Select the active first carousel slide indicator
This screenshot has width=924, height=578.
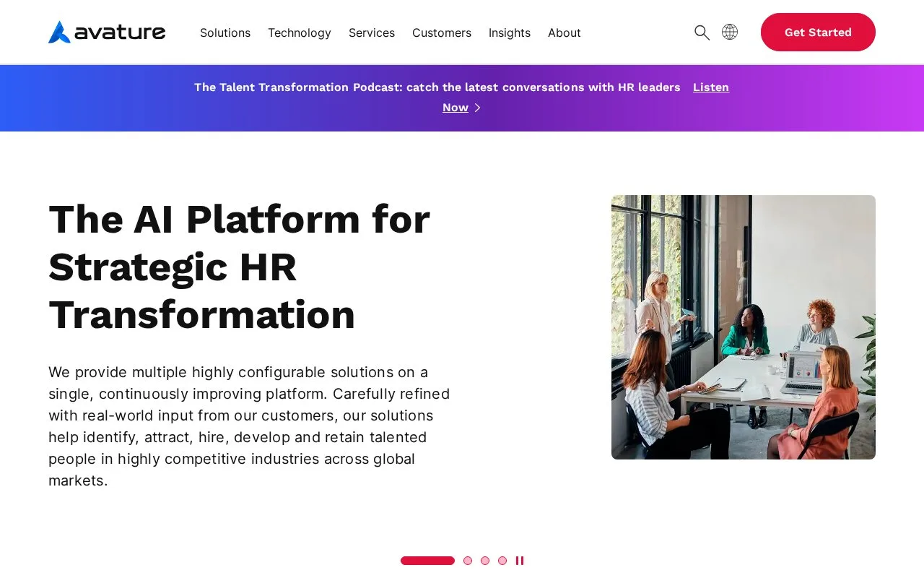[427, 561]
